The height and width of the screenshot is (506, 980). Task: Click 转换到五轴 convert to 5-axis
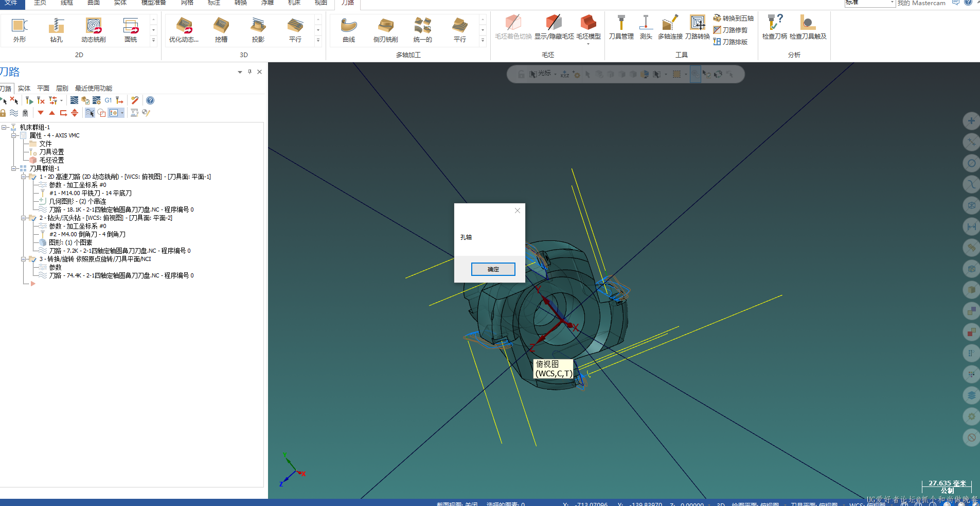point(733,18)
